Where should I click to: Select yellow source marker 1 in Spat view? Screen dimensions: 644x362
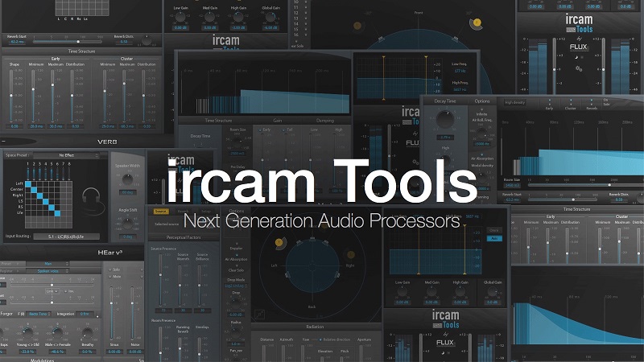279,243
